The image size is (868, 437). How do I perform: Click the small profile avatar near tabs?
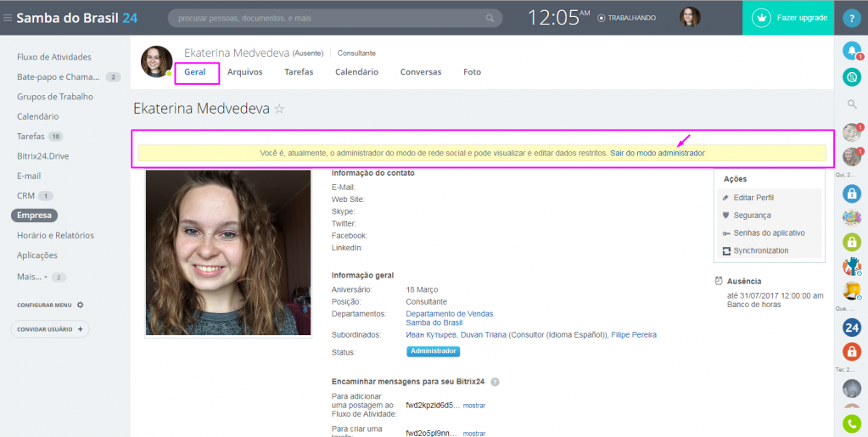[157, 61]
